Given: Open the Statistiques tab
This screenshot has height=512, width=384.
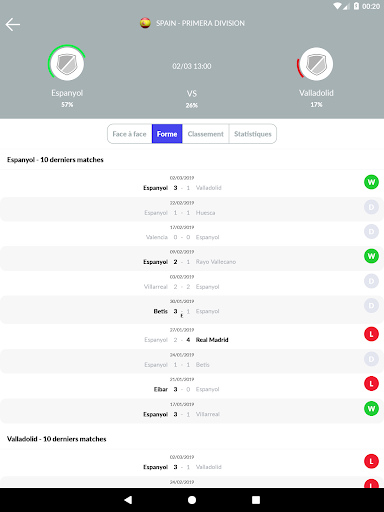Looking at the screenshot, I should point(253,134).
